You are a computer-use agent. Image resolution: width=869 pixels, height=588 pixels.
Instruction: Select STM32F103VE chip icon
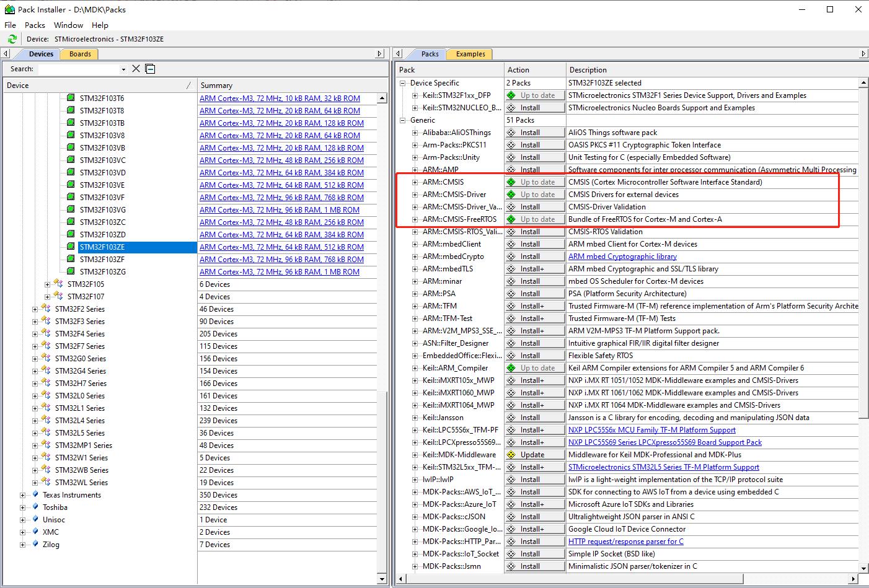[71, 185]
